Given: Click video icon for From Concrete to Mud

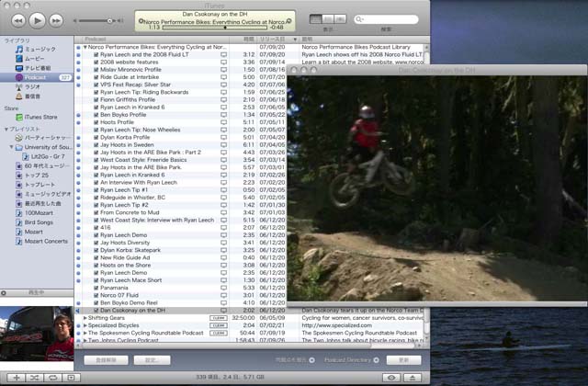Looking at the screenshot, I should 223,212.
